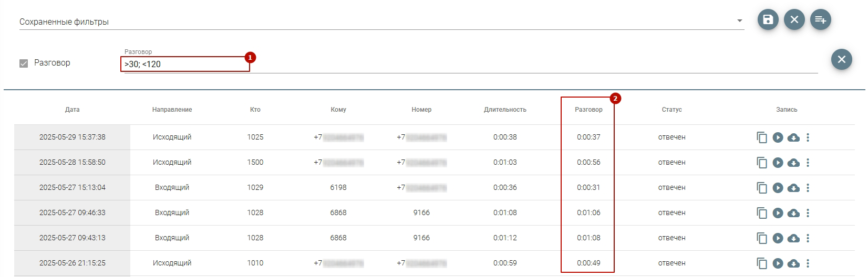
Task: Open the more options menu for the 2025-05-29 15:37:38 call
Action: [808, 137]
